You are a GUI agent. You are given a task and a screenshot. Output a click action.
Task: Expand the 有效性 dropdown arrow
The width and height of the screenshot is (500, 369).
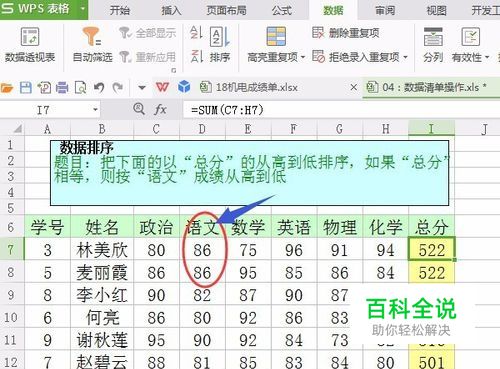coord(487,57)
